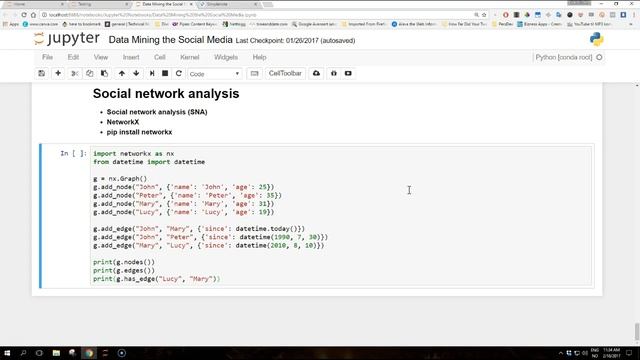
Task: Open the Windows Start menu
Action: click(x=7, y=353)
